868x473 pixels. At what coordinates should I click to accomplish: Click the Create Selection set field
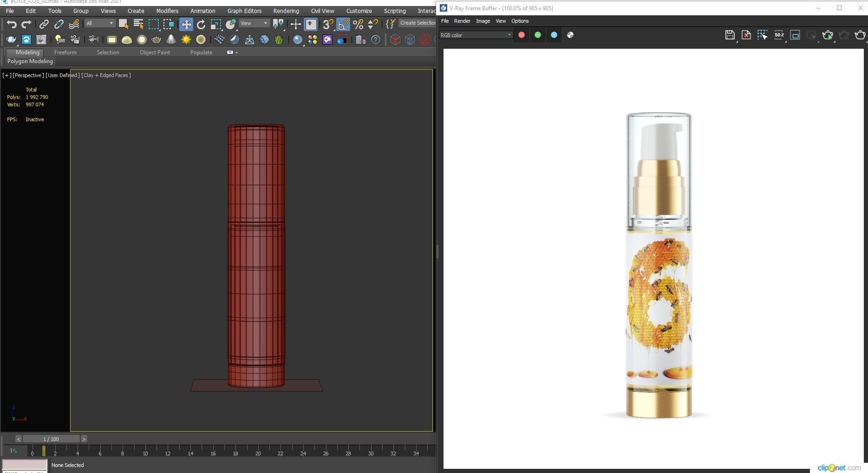point(417,23)
